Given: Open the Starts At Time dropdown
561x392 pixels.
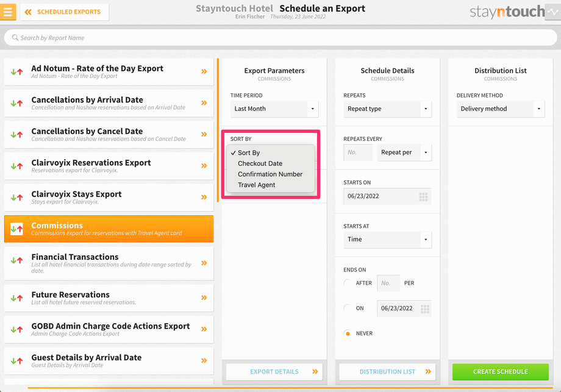Looking at the screenshot, I should pos(387,239).
